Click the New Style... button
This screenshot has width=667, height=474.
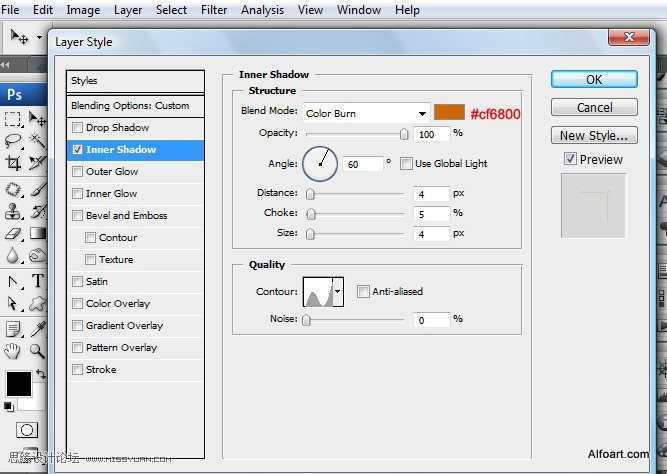[594, 135]
